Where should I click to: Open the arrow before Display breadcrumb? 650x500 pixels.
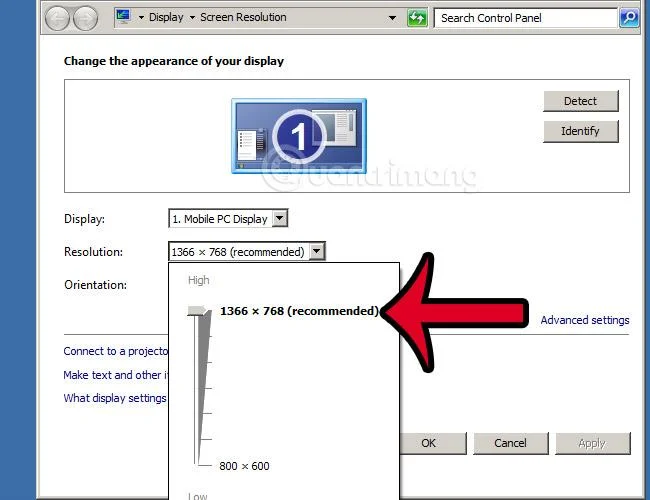click(141, 17)
